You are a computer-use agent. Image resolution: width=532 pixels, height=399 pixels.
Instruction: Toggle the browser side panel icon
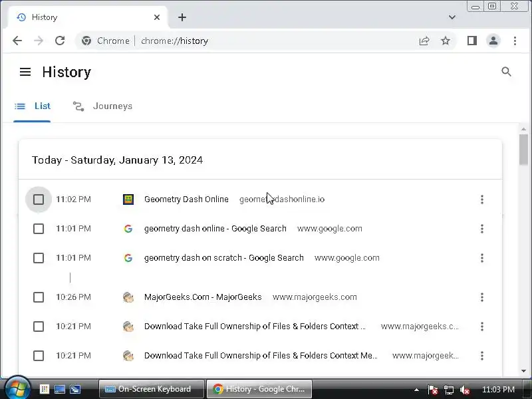471,41
